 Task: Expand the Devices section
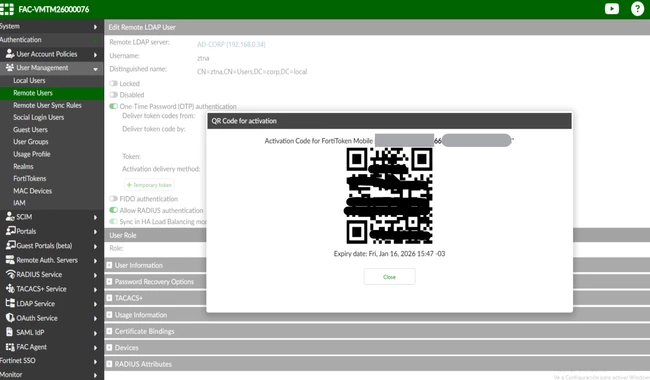click(109, 347)
